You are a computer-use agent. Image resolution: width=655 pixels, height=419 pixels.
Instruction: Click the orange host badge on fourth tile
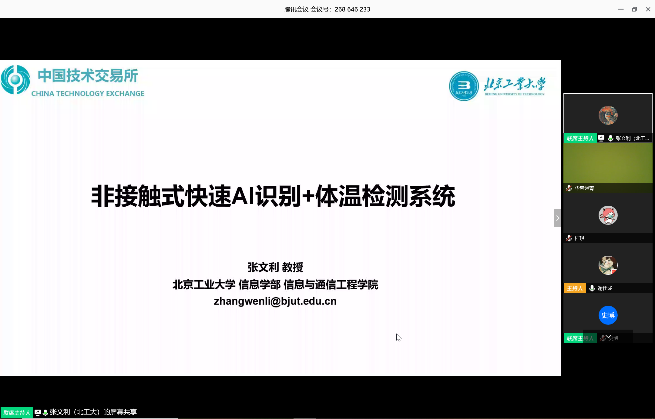click(x=574, y=288)
